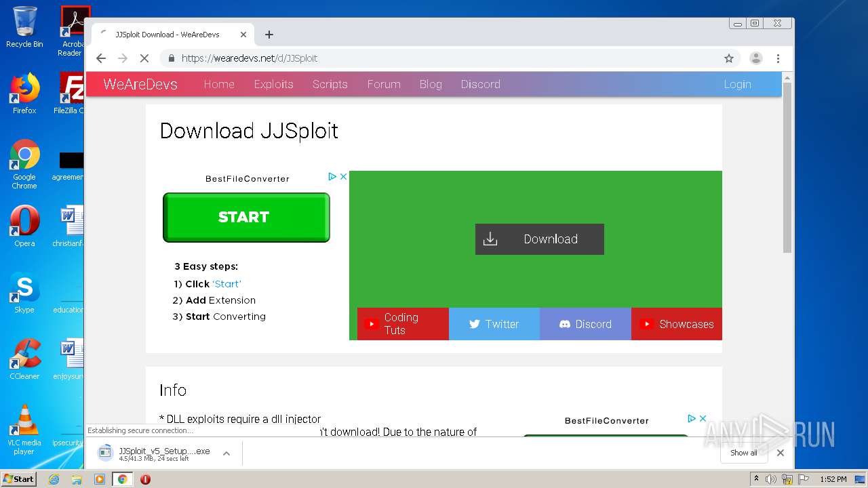Click the Download button
Viewport: 868px width, 488px height.
pyautogui.click(x=540, y=239)
